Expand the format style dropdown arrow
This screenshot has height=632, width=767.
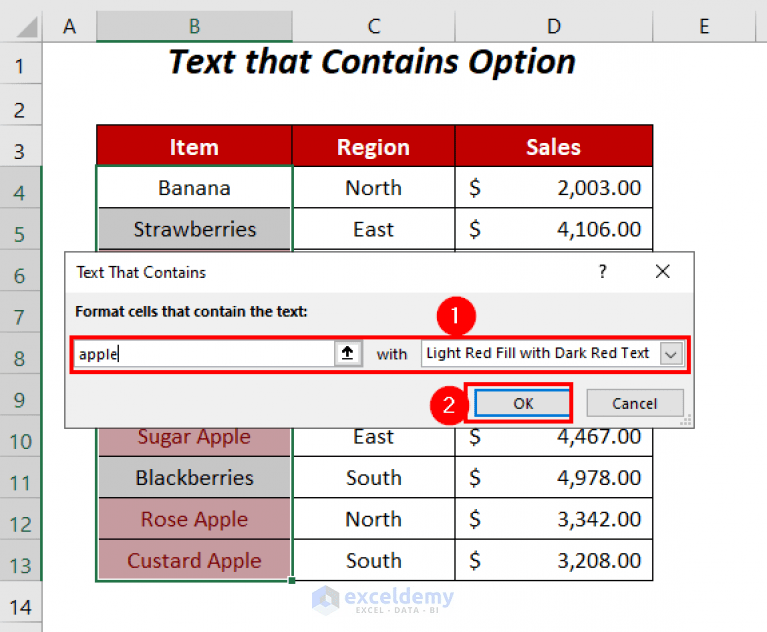(671, 354)
